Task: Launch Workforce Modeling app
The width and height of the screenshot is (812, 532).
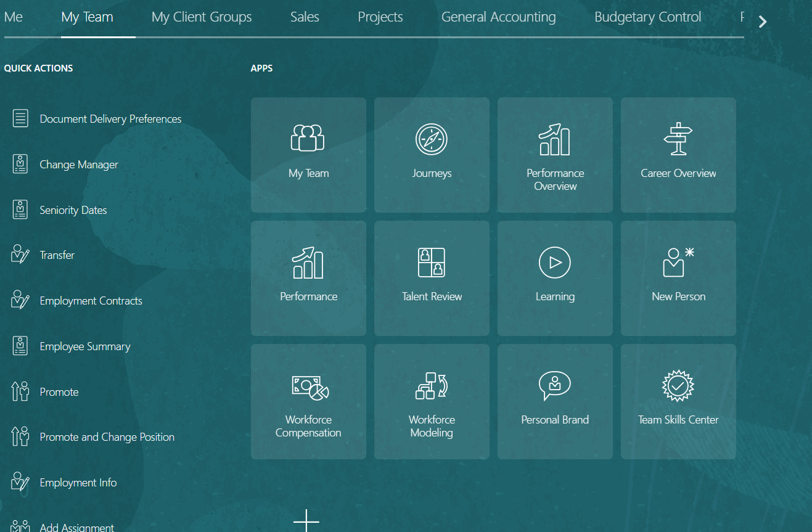Action: [x=432, y=401]
